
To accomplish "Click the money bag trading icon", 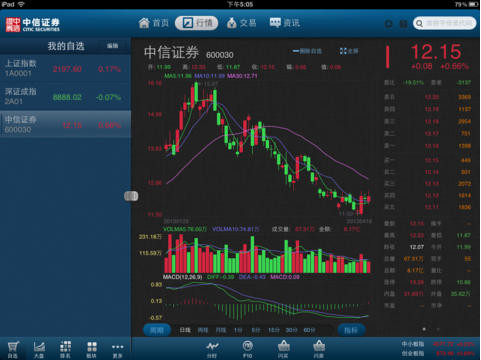I will (231, 23).
